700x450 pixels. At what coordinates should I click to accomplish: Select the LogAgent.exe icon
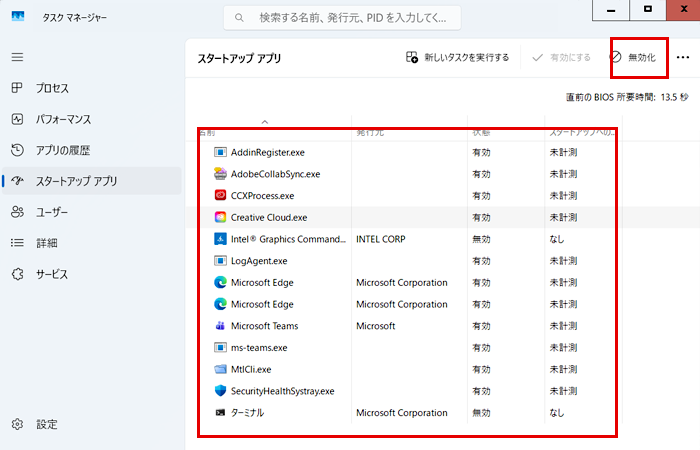[x=220, y=261]
